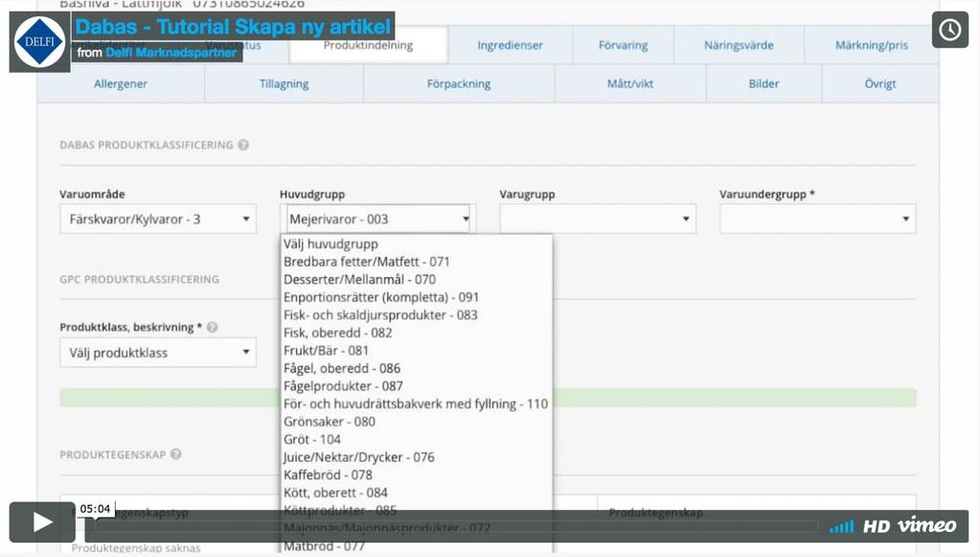Choose För- och huvudrättsbakverk med fyllning - 110
The width and height of the screenshot is (980, 557).
[x=417, y=404]
